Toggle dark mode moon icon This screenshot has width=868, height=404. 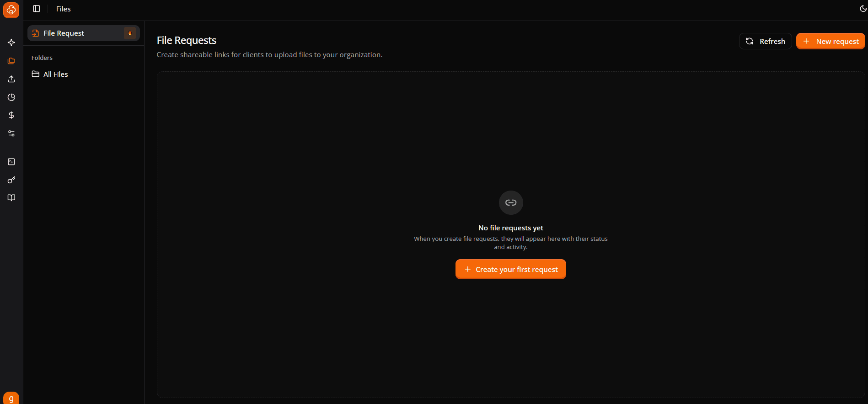pyautogui.click(x=863, y=9)
